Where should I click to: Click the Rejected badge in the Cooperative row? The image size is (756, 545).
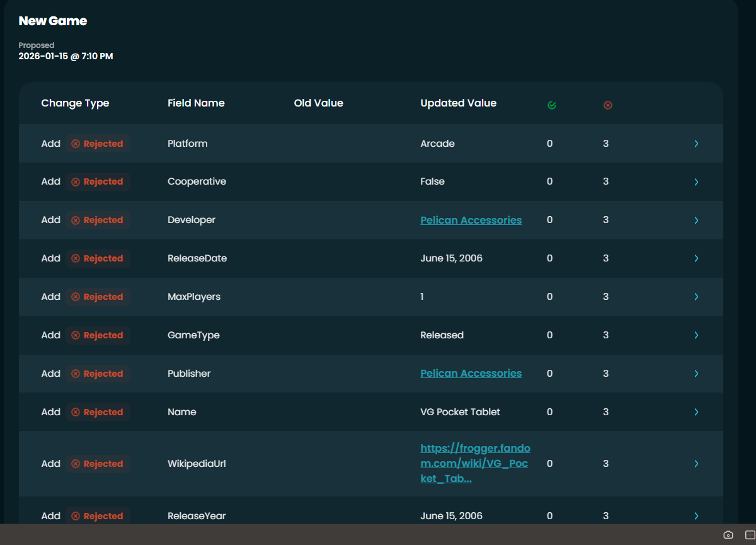pos(98,181)
